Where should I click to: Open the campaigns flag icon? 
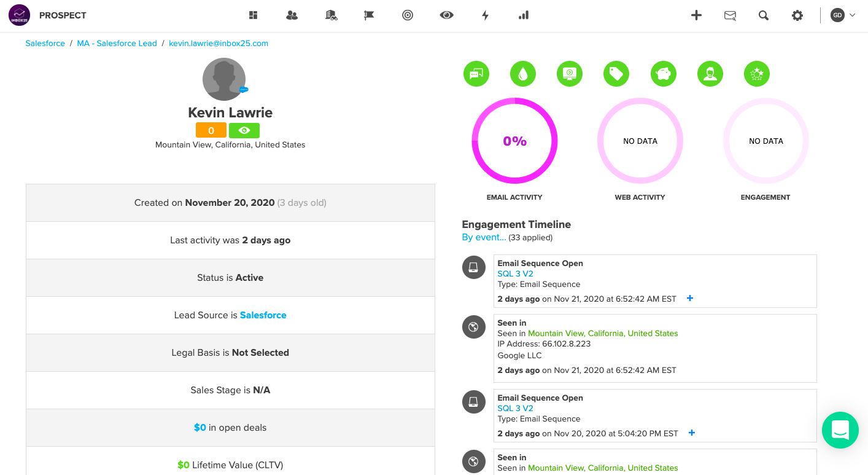pyautogui.click(x=369, y=15)
